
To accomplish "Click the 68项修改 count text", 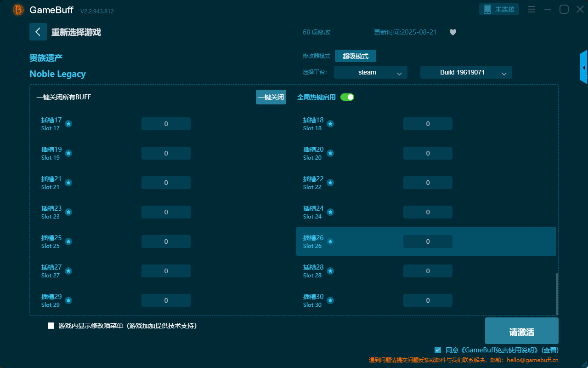I will coord(317,32).
